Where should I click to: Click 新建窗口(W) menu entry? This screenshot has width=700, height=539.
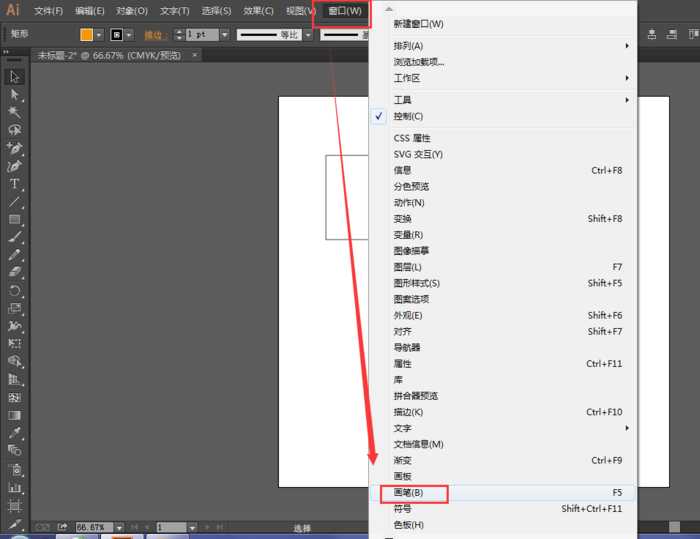(x=418, y=23)
